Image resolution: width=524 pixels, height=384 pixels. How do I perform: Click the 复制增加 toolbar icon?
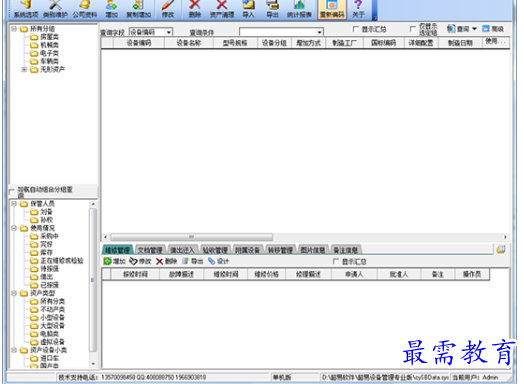tap(138, 9)
